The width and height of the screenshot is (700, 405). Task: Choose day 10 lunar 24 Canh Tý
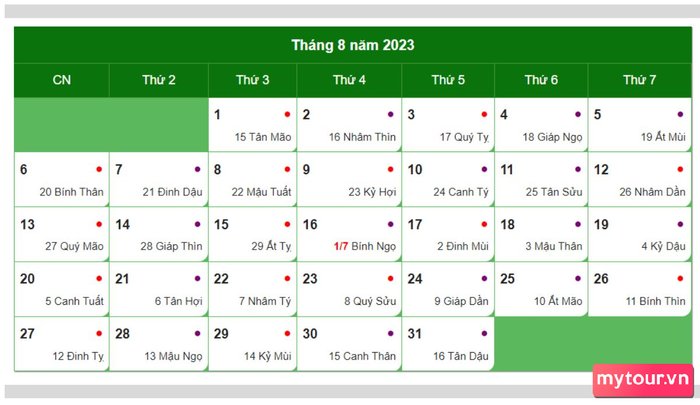pyautogui.click(x=448, y=180)
